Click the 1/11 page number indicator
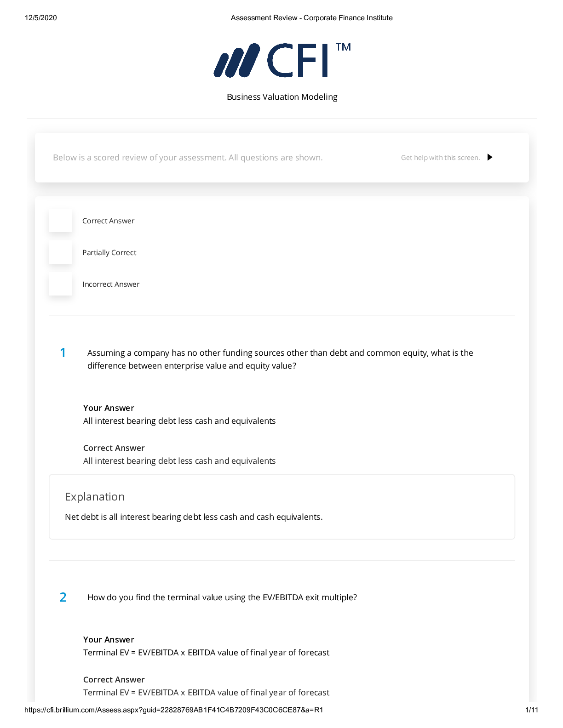 click(531, 710)
